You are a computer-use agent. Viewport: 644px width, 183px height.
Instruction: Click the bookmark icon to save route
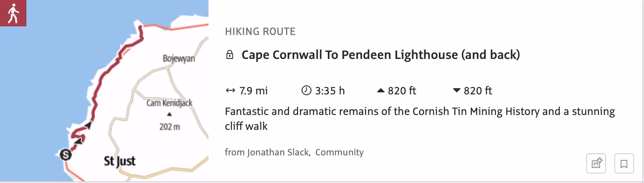(624, 164)
